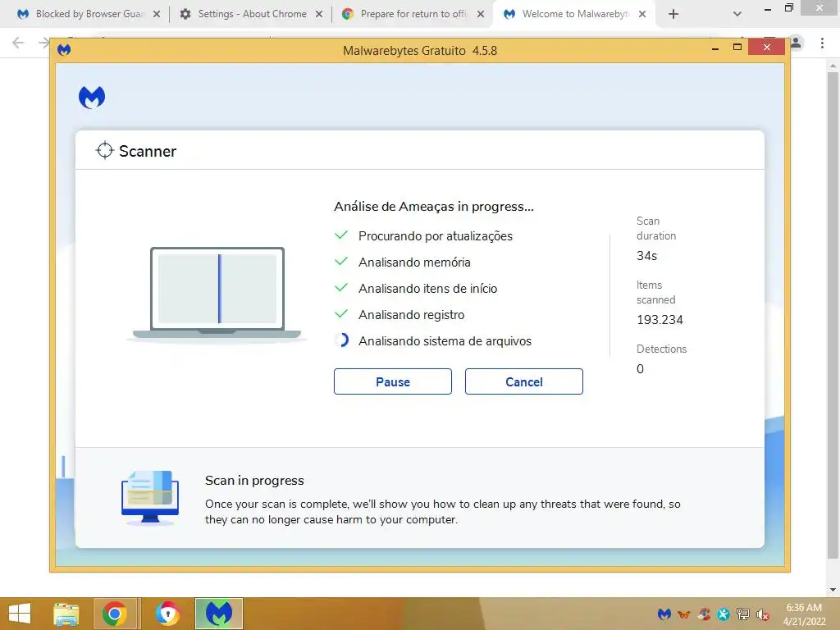The width and height of the screenshot is (840, 630).
Task: Close the Welcome to Malwarebytes tab
Action: 642,14
